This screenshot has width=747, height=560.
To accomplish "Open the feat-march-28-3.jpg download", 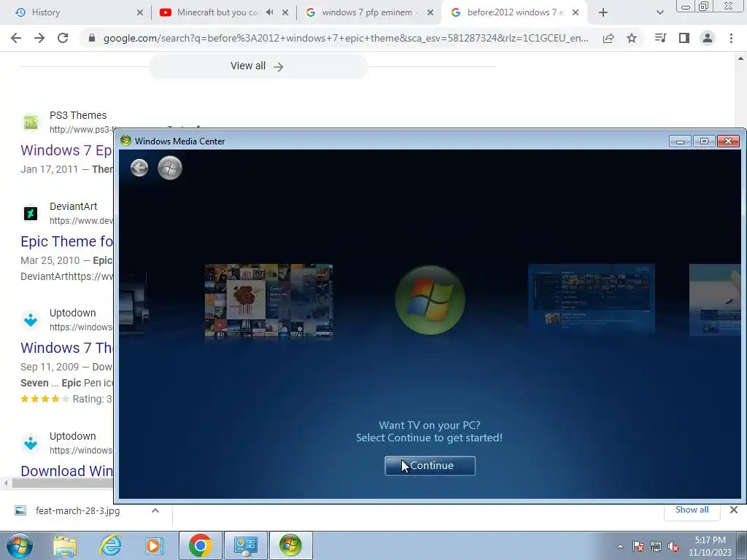I will [77, 511].
